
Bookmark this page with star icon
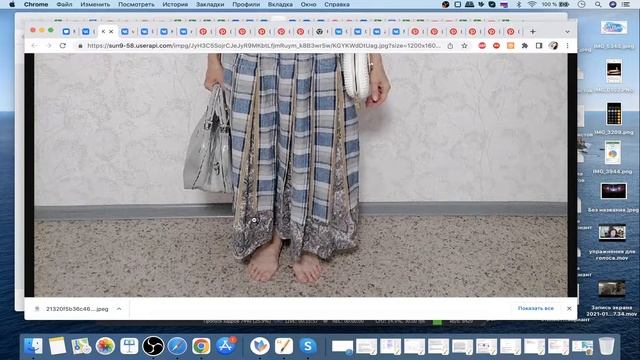click(x=464, y=46)
